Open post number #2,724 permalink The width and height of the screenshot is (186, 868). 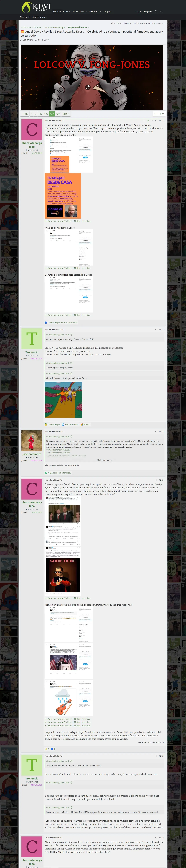(161, 480)
